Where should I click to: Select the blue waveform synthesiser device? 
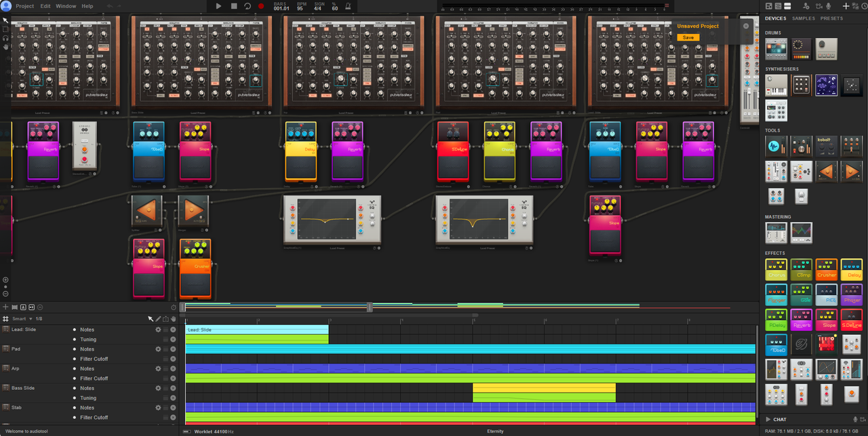[827, 85]
